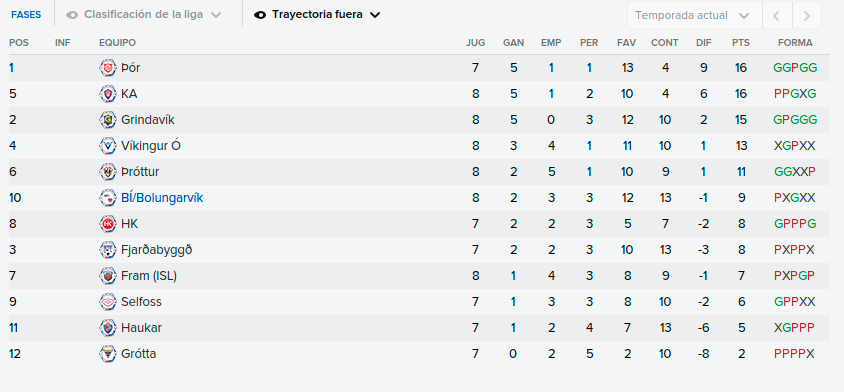Viewport: 844px width, 392px height.
Task: Sort by the FORMA column header
Action: coord(795,43)
